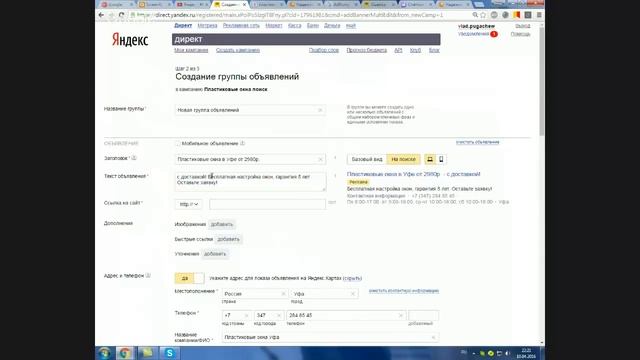Viewport: 640px width, 360px height.
Task: Clear the phone number 284 85 45 field
Action: pyautogui.click(x=401, y=316)
